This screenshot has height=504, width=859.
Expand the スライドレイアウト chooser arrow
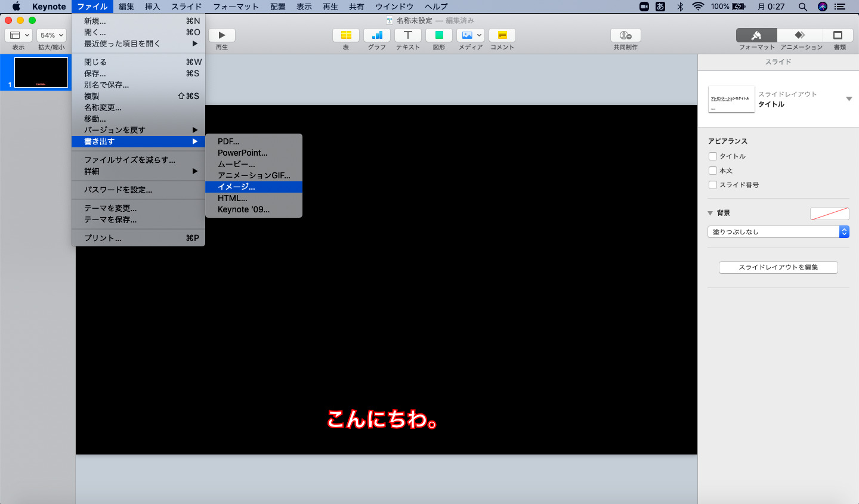coord(849,99)
